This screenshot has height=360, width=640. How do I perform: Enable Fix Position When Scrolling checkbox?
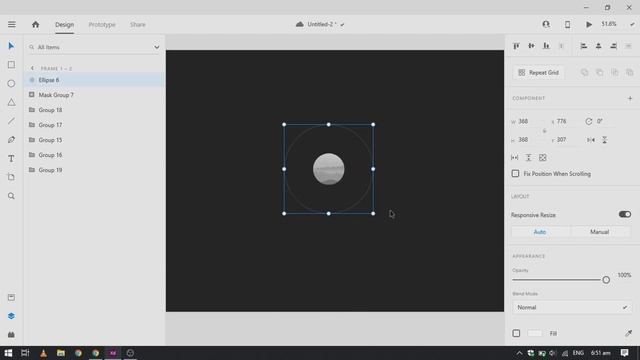[x=516, y=173]
